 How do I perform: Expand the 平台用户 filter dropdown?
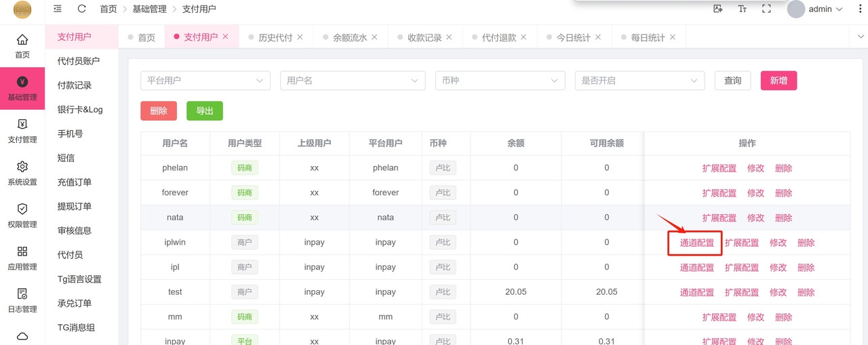(205, 81)
